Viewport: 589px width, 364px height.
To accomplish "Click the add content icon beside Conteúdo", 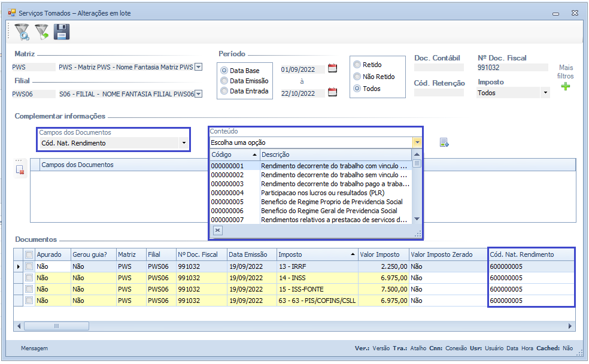I will (444, 142).
